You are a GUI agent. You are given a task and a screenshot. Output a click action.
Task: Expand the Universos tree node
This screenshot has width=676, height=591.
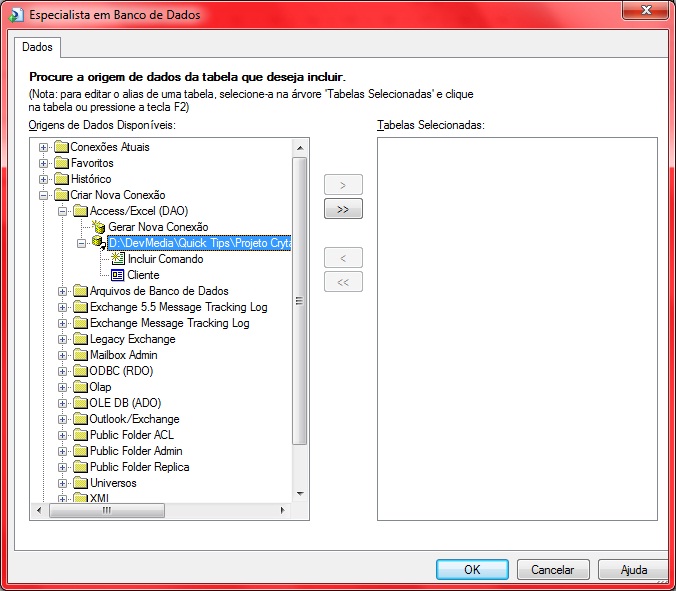62,484
